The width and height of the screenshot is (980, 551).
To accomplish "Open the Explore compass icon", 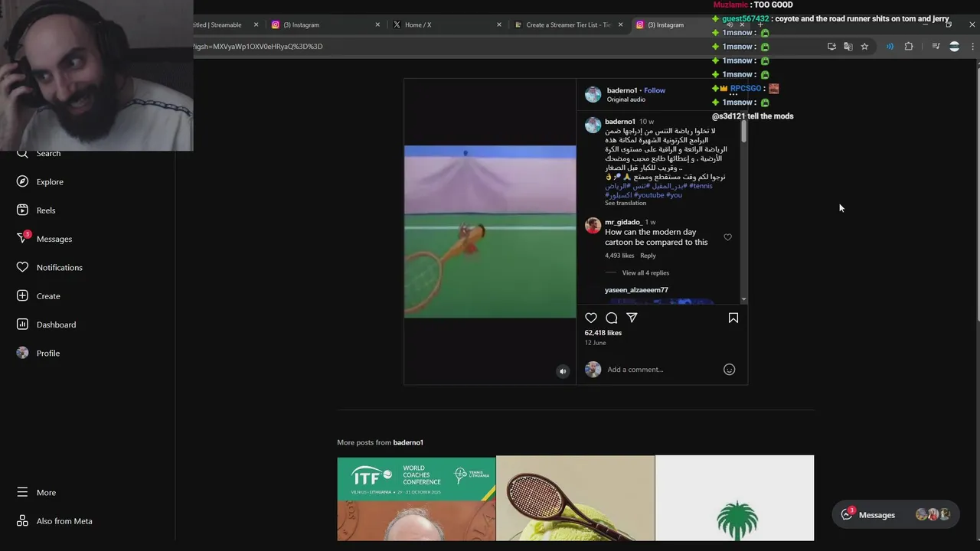I will click(22, 181).
